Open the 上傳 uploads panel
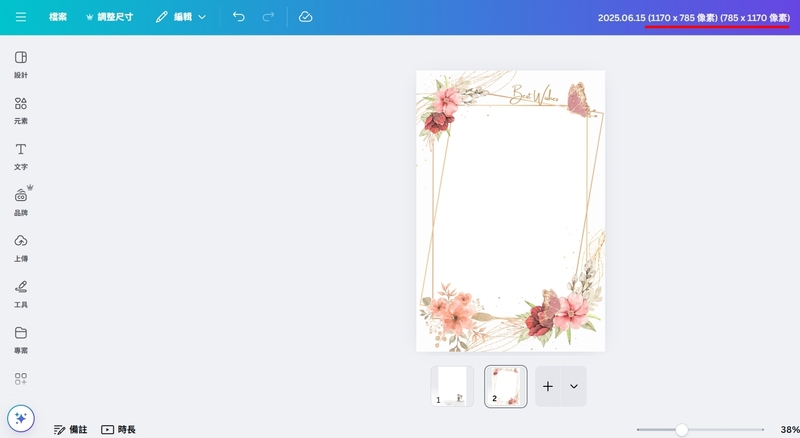 point(21,247)
